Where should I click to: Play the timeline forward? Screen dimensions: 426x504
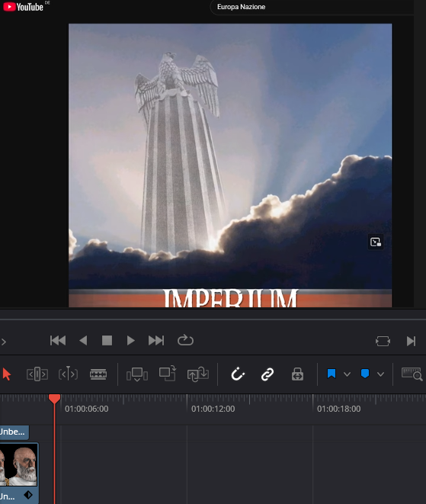[x=130, y=340]
